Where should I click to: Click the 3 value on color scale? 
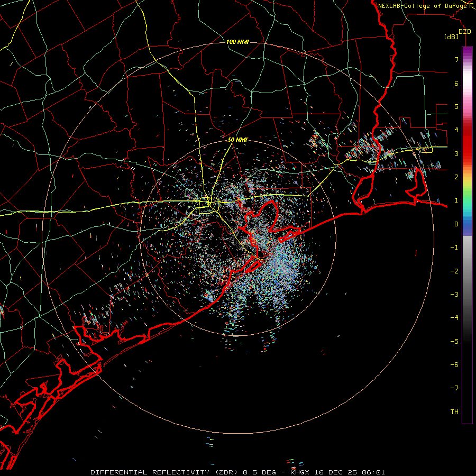click(456, 153)
